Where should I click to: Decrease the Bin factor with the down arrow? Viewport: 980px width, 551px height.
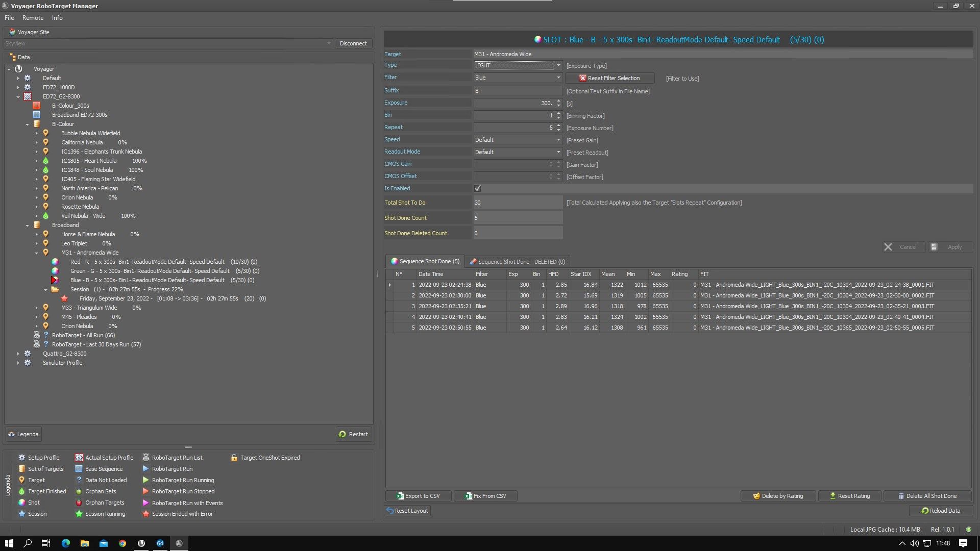coord(559,118)
